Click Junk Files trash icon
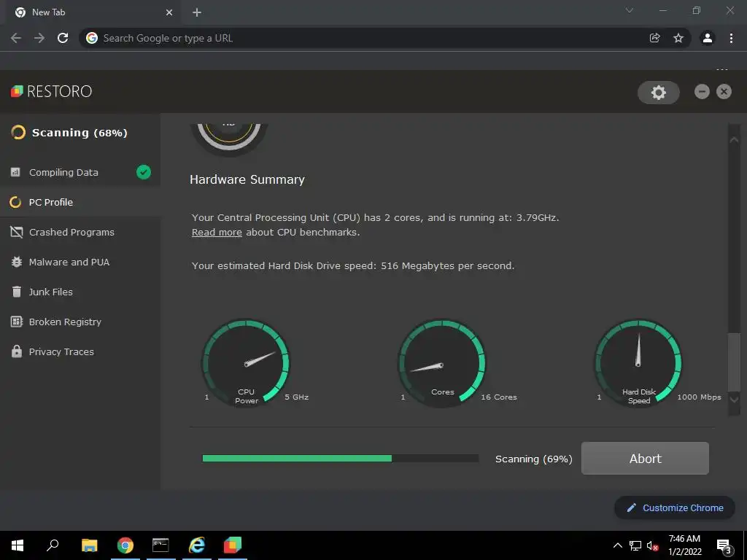 [x=16, y=292]
